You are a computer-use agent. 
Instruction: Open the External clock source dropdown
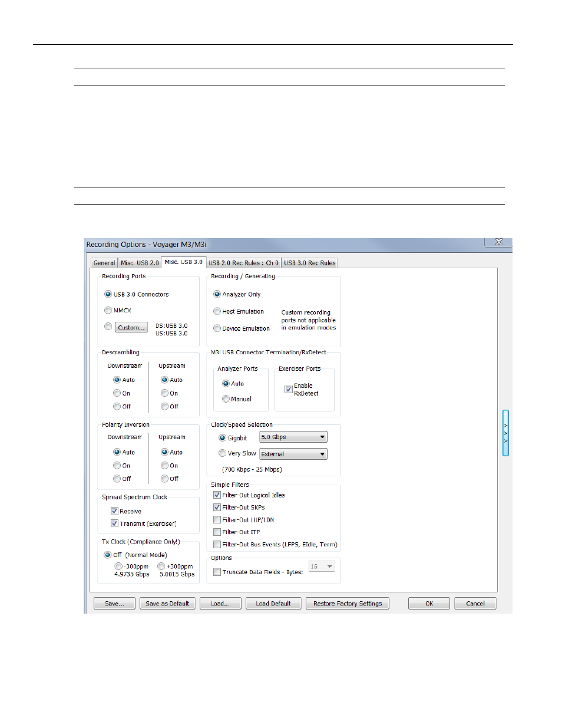point(293,454)
